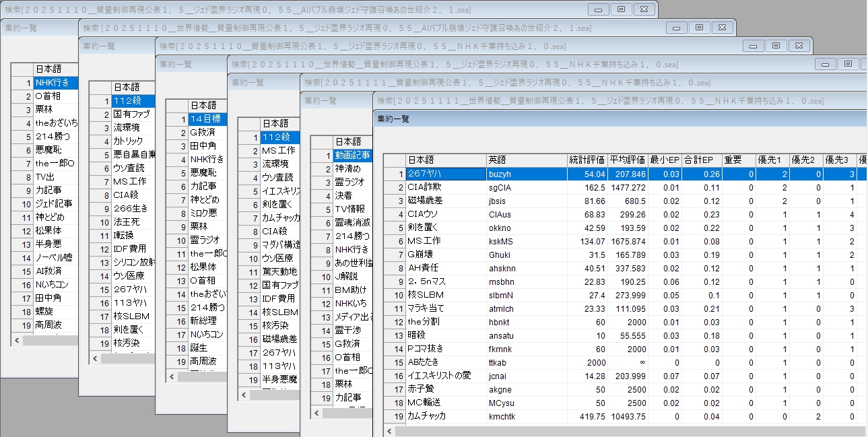Minimize the window whose first row is 14目標

click(752, 46)
